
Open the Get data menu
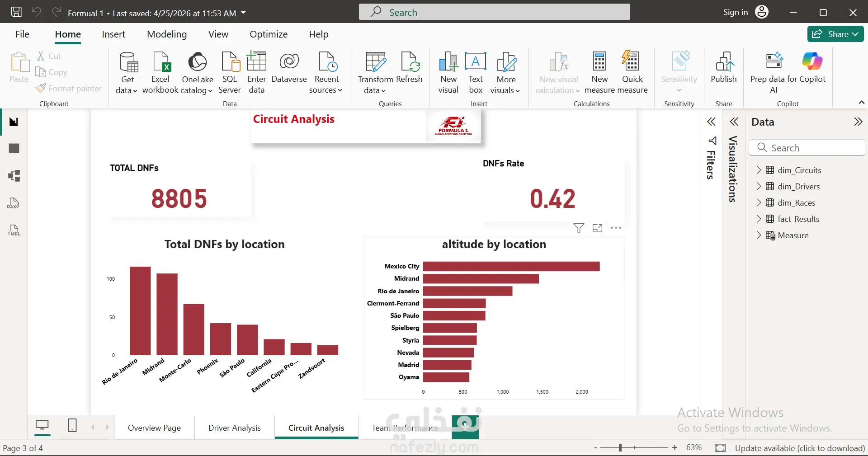127,72
